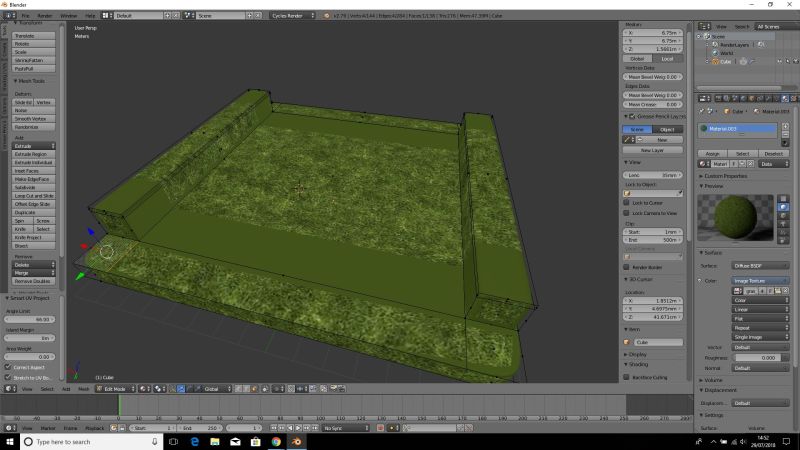Enable Backface Culling checkbox

627,377
